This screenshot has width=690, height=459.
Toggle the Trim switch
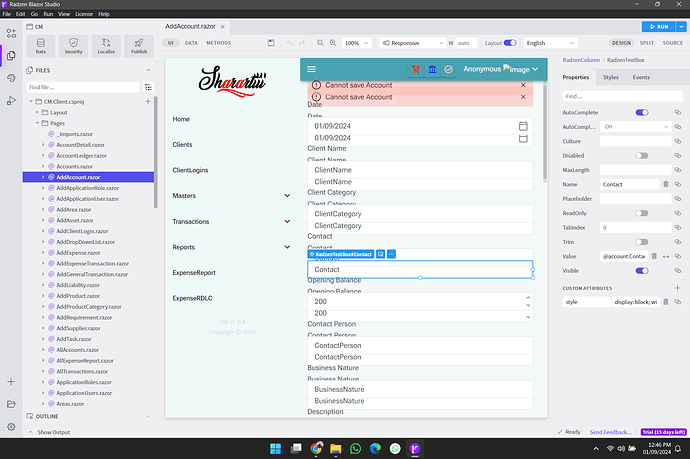(642, 242)
